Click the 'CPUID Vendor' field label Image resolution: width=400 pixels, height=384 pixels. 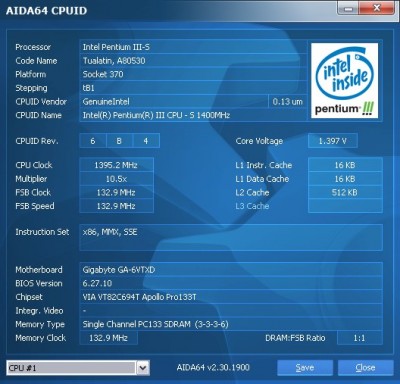tap(41, 102)
